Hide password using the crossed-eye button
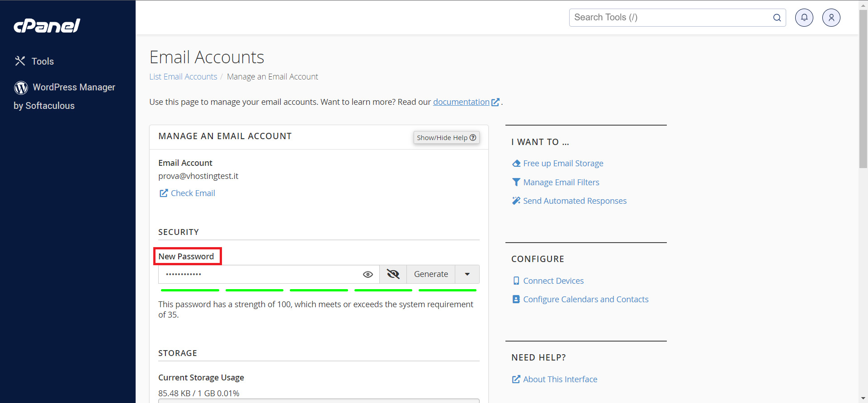The height and width of the screenshot is (403, 868). click(x=393, y=274)
